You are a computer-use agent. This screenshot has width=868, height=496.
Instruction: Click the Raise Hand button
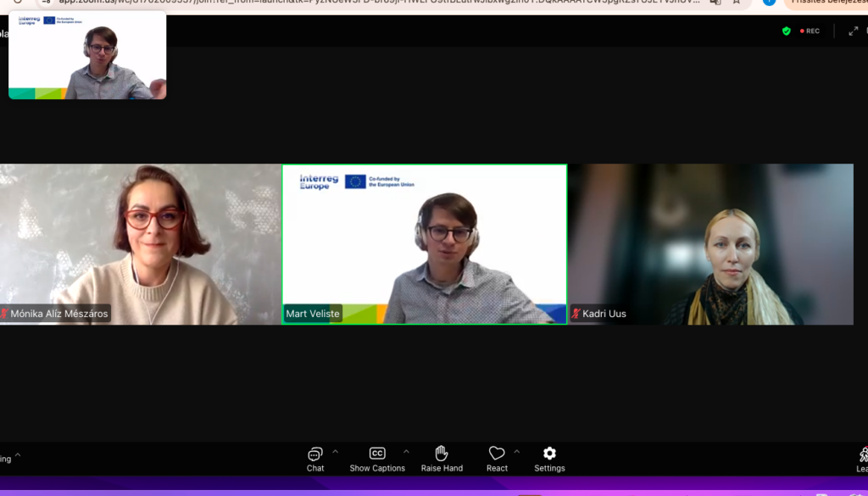[442, 460]
